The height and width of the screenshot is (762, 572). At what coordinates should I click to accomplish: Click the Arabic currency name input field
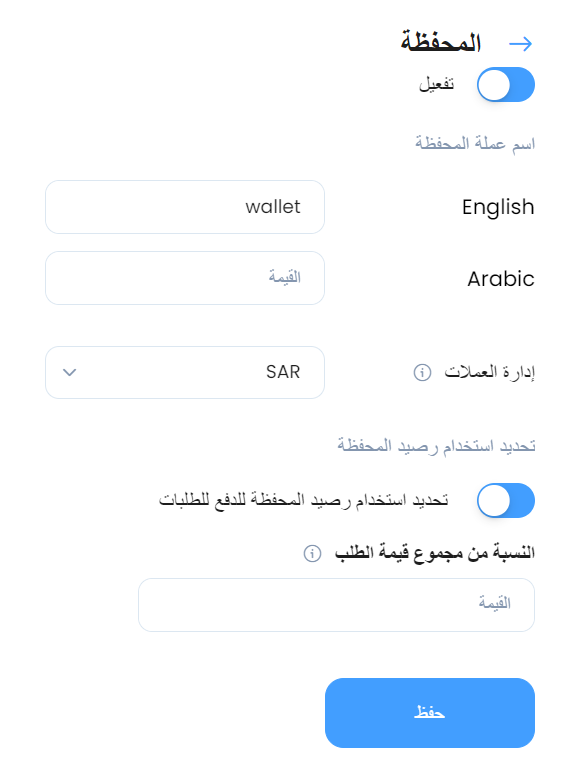[x=185, y=278]
